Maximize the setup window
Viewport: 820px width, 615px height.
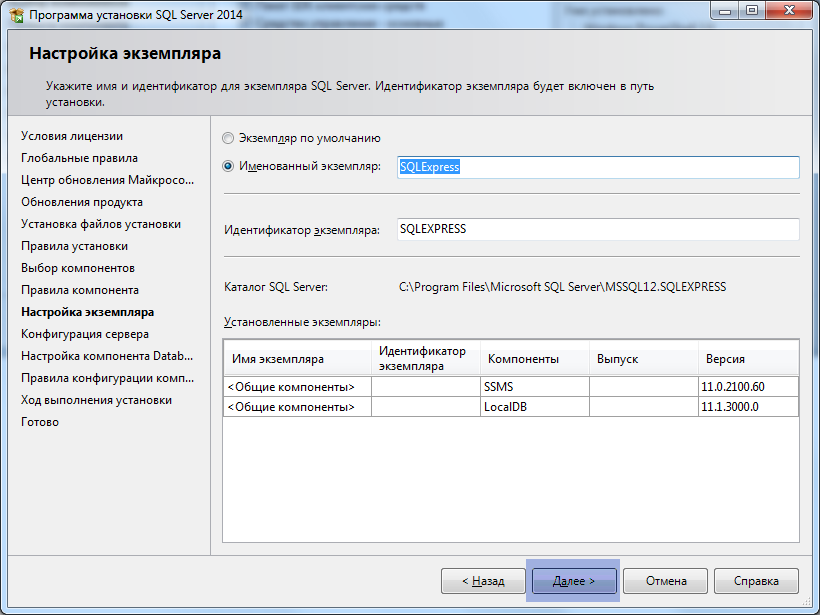(751, 10)
